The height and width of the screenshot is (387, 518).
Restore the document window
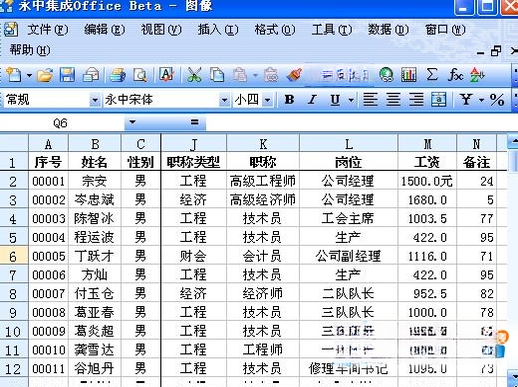point(496,51)
